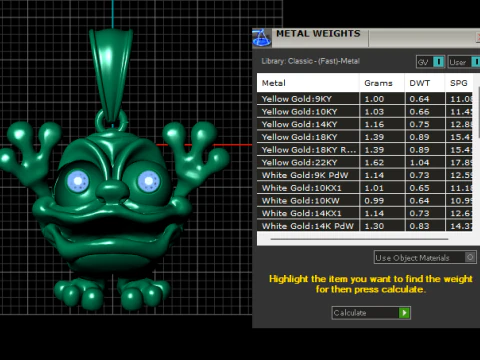Select the Yellow Gold:10KY row

pyautogui.click(x=365, y=111)
